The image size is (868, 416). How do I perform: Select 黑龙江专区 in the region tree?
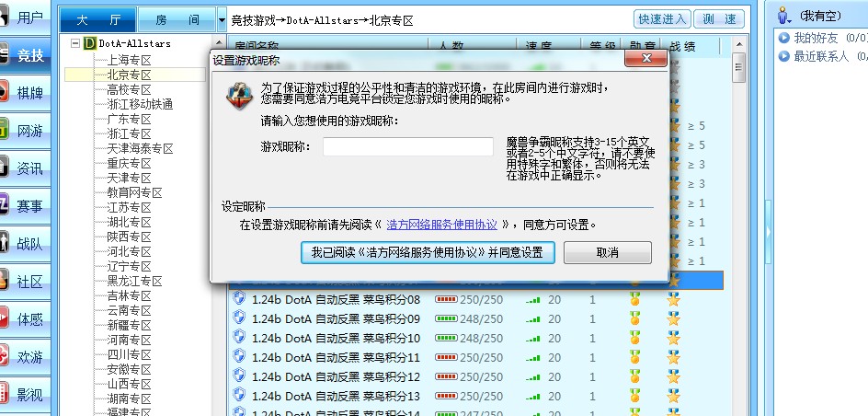[x=134, y=282]
